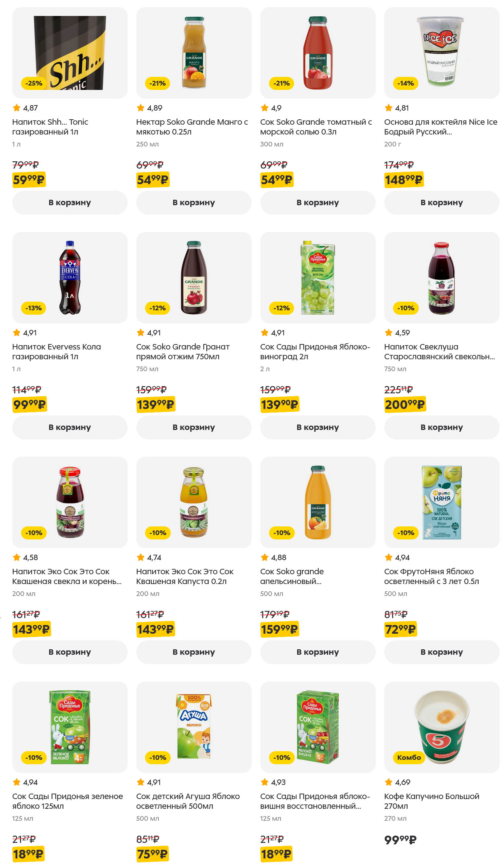Add ФрутоНяня apple juice to cart
Image resolution: width=504 pixels, height=865 pixels.
coord(442,652)
